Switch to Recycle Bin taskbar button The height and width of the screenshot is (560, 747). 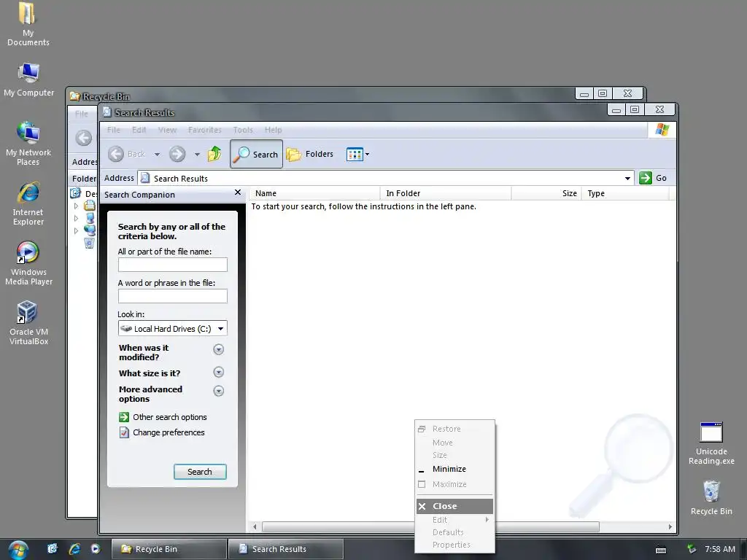pyautogui.click(x=169, y=549)
